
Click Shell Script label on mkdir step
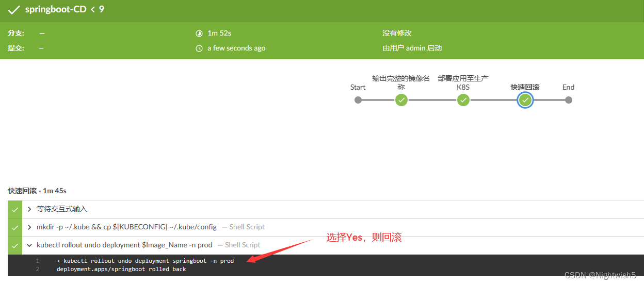tap(243, 227)
